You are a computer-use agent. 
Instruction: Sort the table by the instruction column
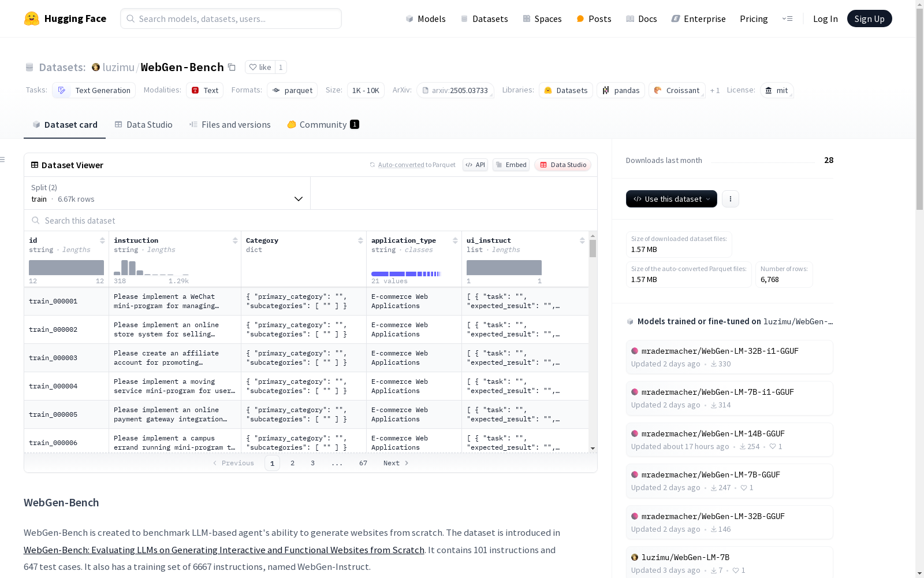coord(235,240)
